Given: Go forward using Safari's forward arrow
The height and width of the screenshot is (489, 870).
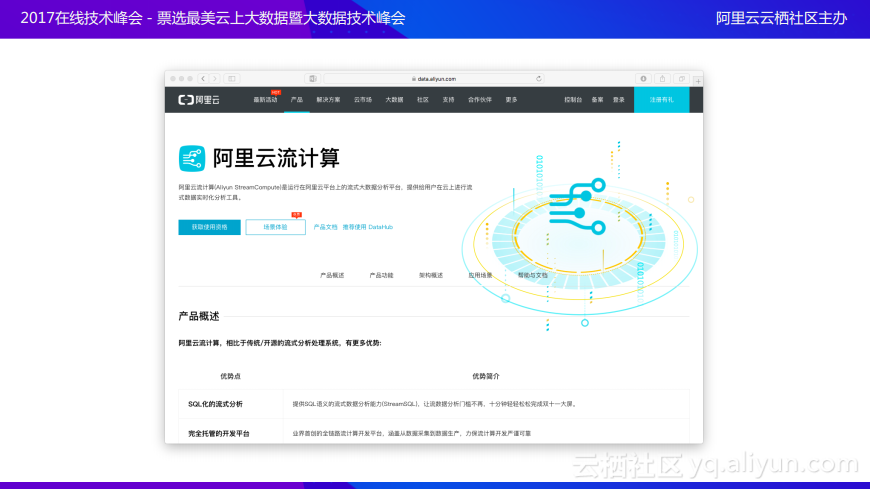Looking at the screenshot, I should (x=215, y=79).
